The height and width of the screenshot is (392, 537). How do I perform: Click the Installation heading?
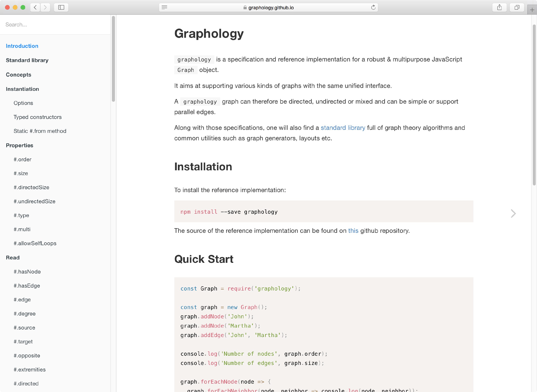(203, 167)
